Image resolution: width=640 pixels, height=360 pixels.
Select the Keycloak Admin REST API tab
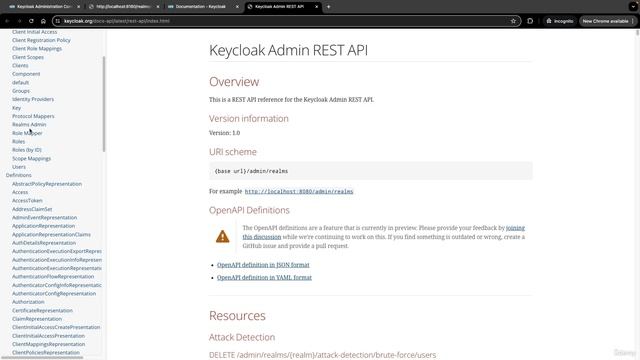pyautogui.click(x=282, y=7)
